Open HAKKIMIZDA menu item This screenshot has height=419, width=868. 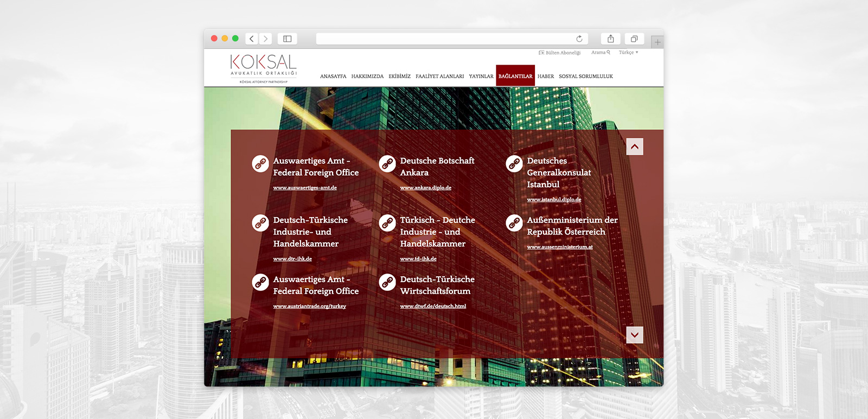tap(367, 77)
